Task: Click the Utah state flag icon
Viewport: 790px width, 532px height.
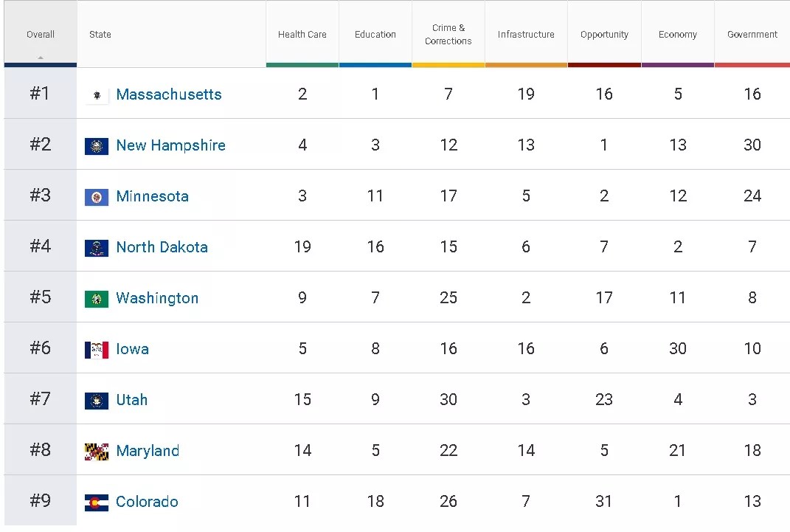Action: click(97, 401)
